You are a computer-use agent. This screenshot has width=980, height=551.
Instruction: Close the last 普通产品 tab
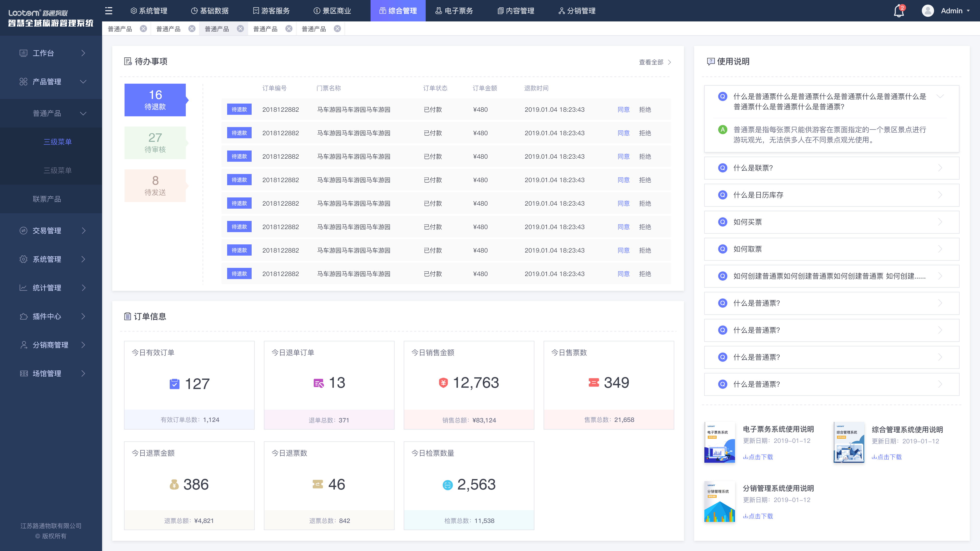337,29
